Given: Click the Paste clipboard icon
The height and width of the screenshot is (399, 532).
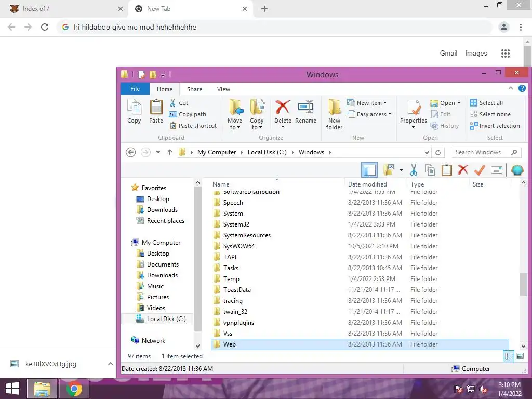Looking at the screenshot, I should (156, 107).
